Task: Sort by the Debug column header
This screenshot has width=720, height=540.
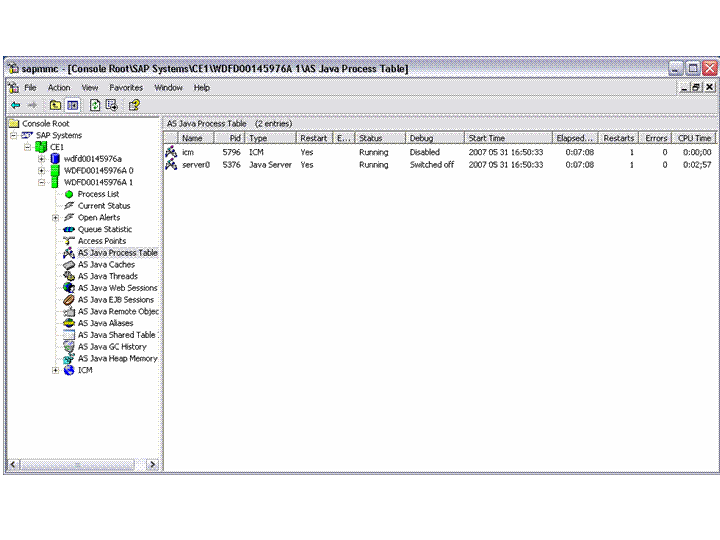Action: coord(434,138)
